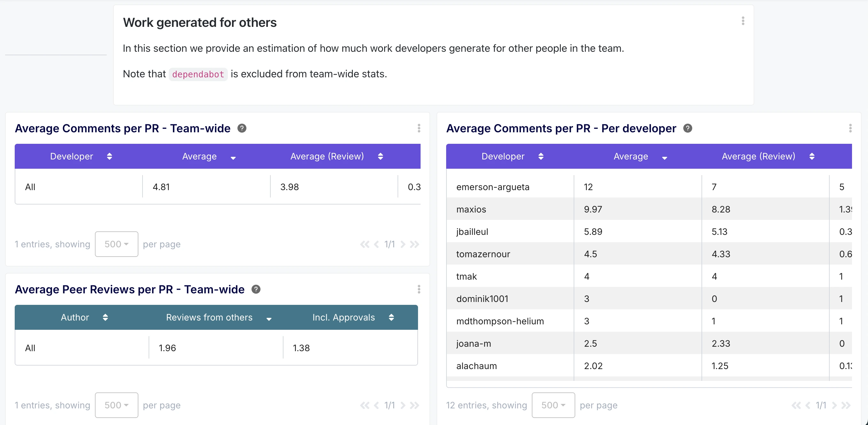The height and width of the screenshot is (425, 868).
Task: Sort Team-wide table by Developer column
Action: (x=109, y=156)
